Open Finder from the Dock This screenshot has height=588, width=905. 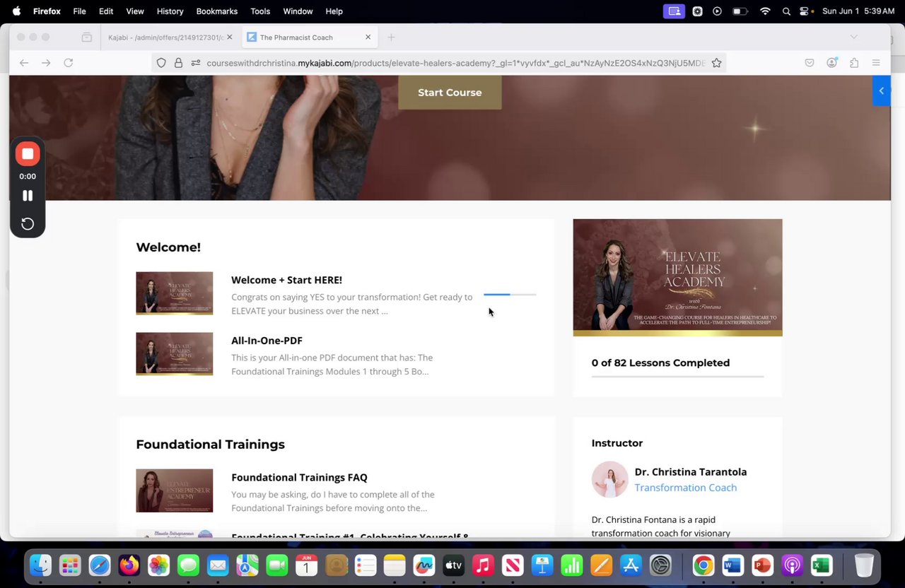coord(40,565)
